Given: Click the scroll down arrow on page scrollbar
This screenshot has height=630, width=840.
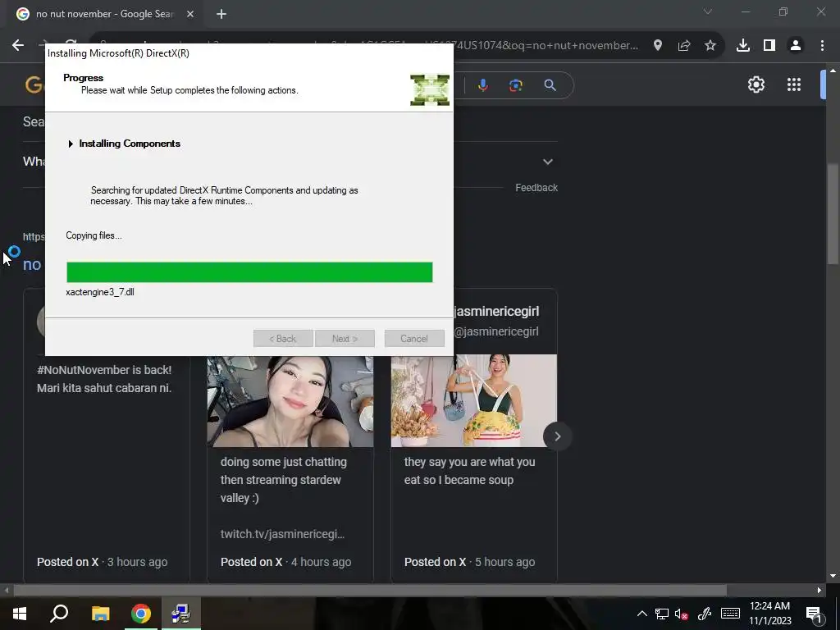Looking at the screenshot, I should pos(833,576).
